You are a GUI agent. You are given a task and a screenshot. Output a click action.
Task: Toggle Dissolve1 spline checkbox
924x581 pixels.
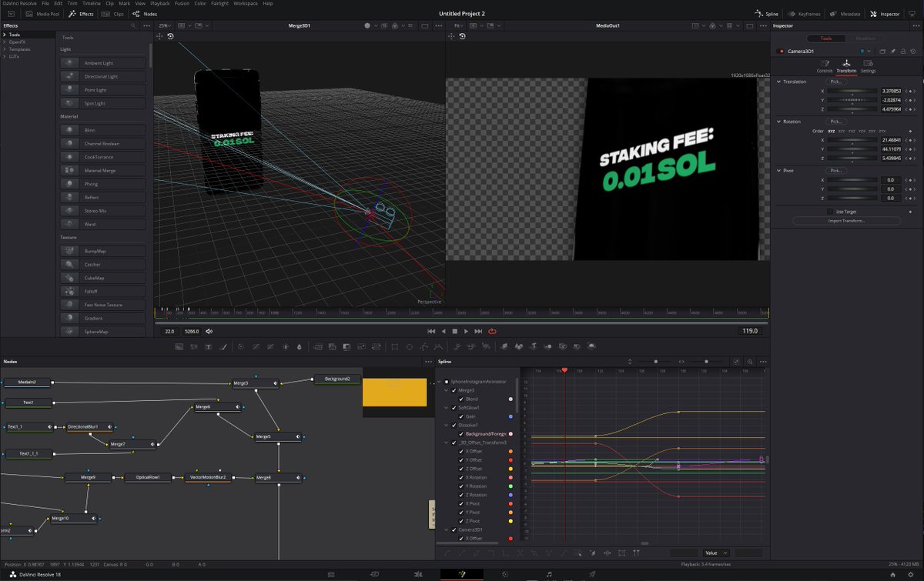coord(454,426)
